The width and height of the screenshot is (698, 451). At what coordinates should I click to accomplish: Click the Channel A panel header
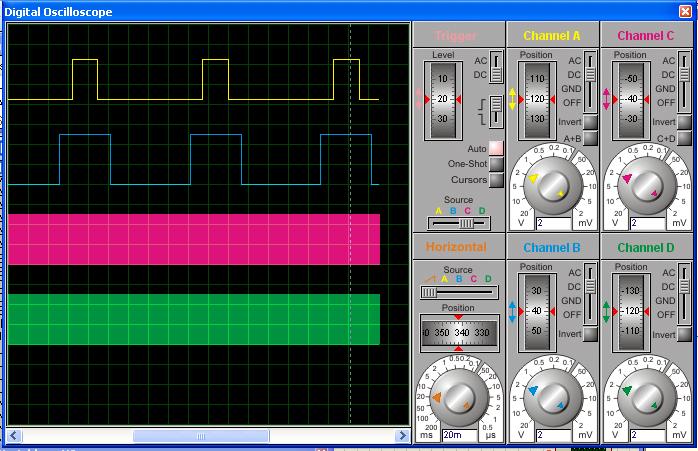(x=553, y=35)
